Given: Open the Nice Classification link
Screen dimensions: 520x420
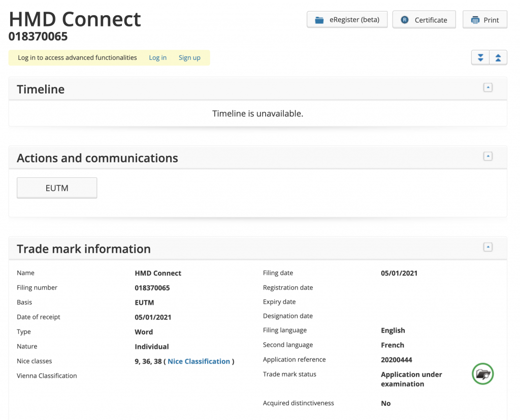Looking at the screenshot, I should 199,361.
